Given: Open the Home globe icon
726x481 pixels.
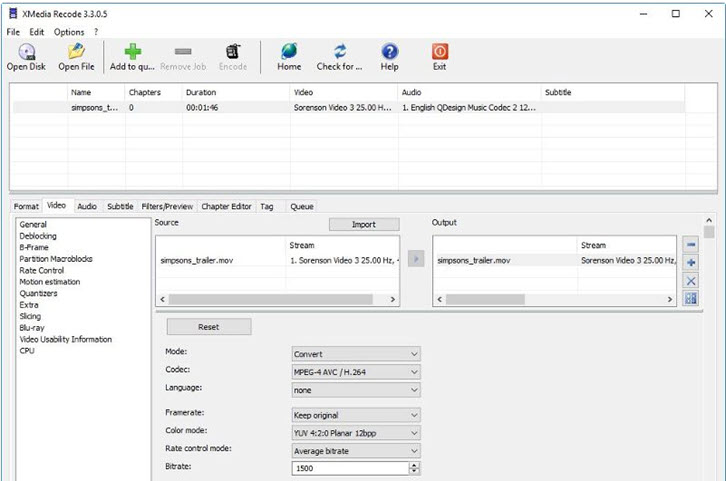Looking at the screenshot, I should point(289,52).
